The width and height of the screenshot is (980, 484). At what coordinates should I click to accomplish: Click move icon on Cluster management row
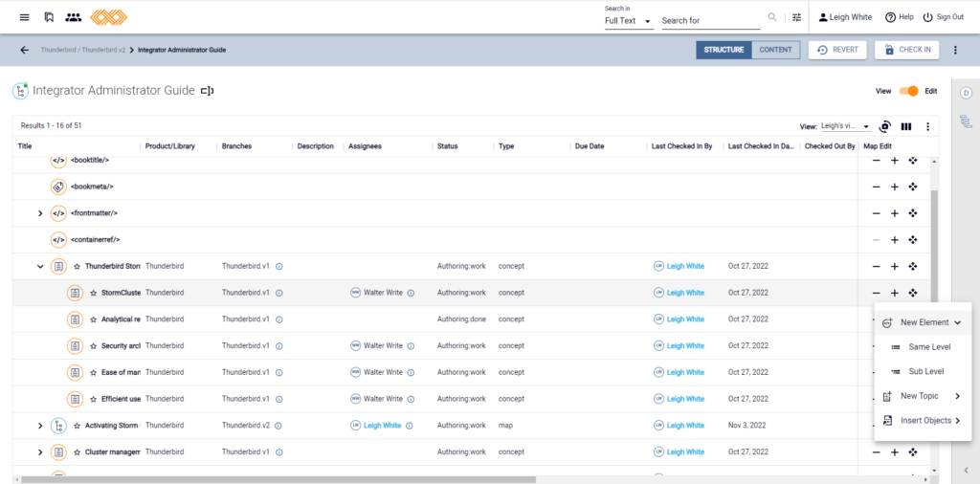click(912, 452)
